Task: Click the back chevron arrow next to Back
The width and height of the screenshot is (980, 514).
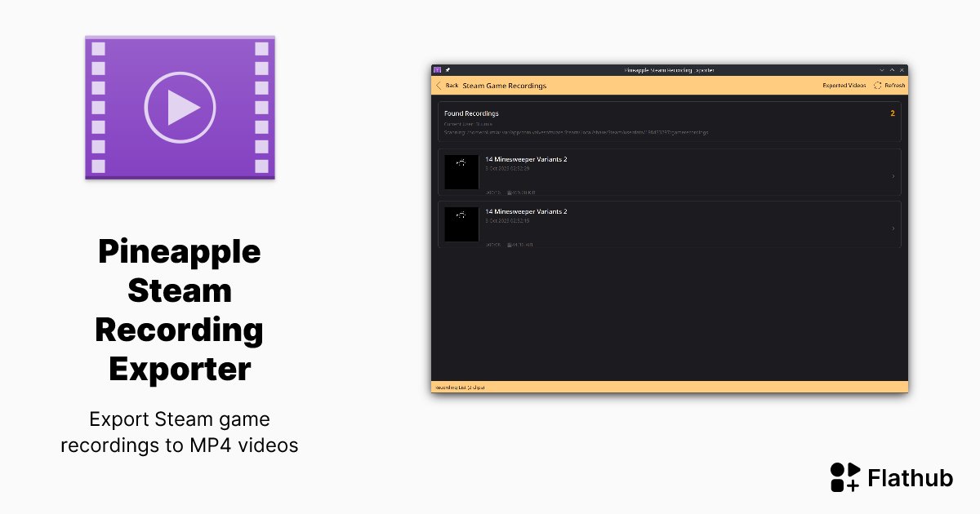Action: [438, 85]
